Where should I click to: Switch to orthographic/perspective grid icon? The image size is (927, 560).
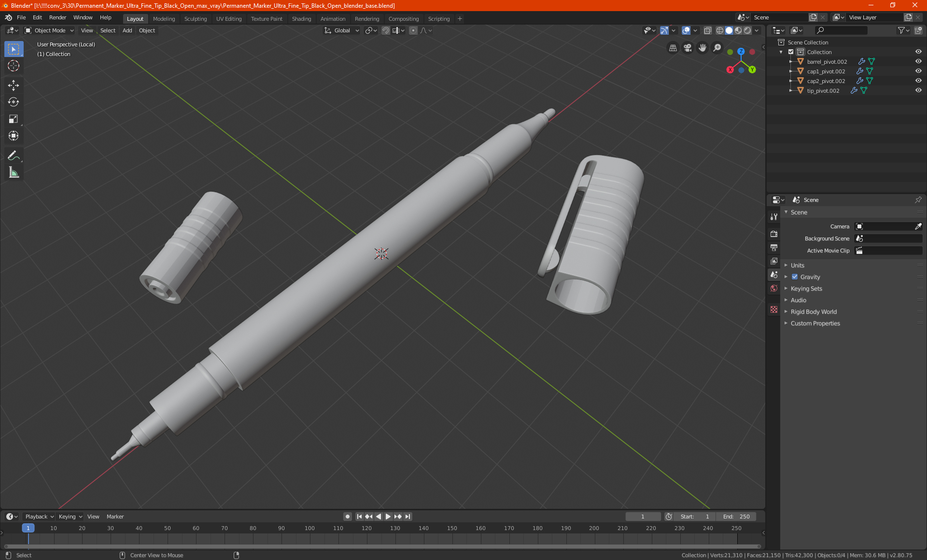[673, 48]
